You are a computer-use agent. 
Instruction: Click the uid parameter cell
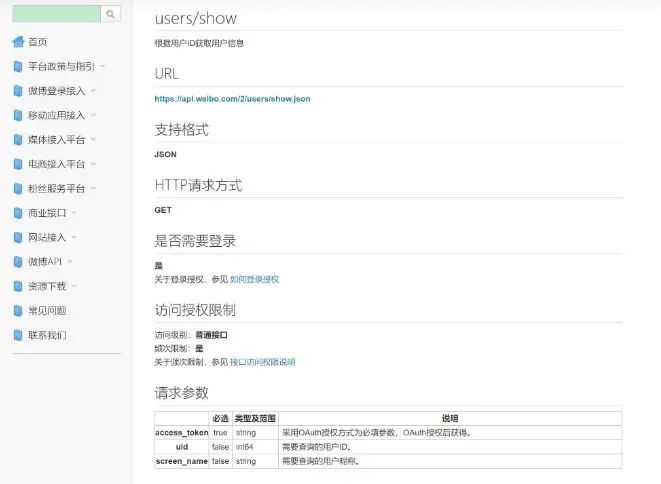pos(182,447)
